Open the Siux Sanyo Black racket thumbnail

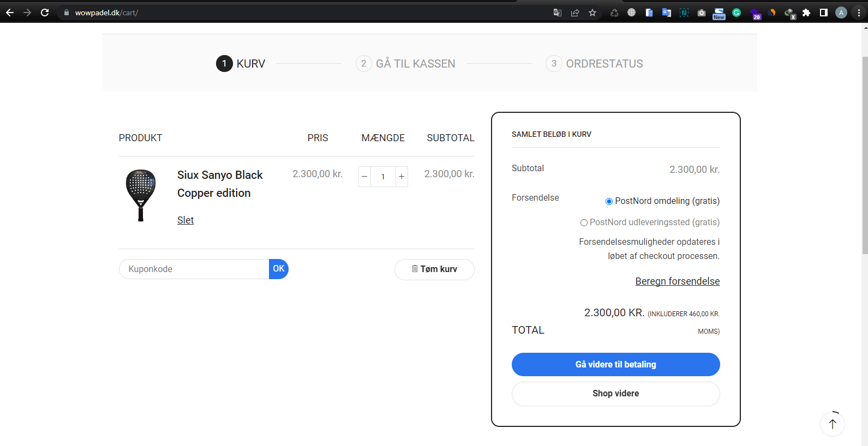point(141,195)
